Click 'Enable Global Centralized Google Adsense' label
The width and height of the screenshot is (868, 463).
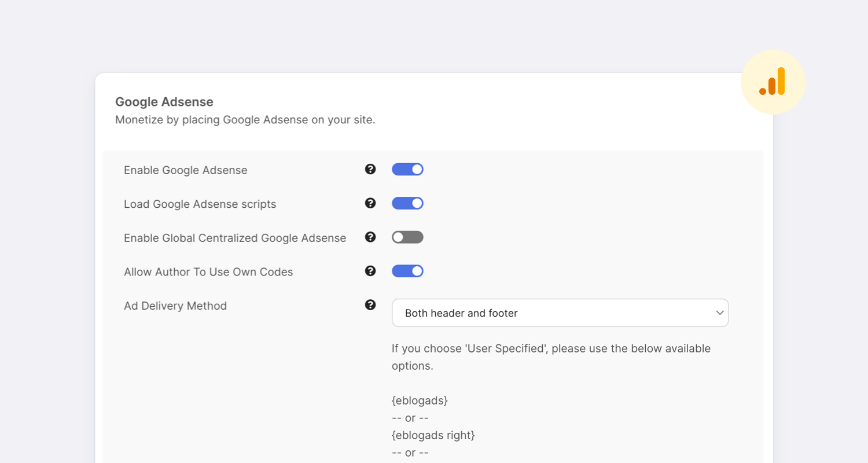(x=235, y=238)
